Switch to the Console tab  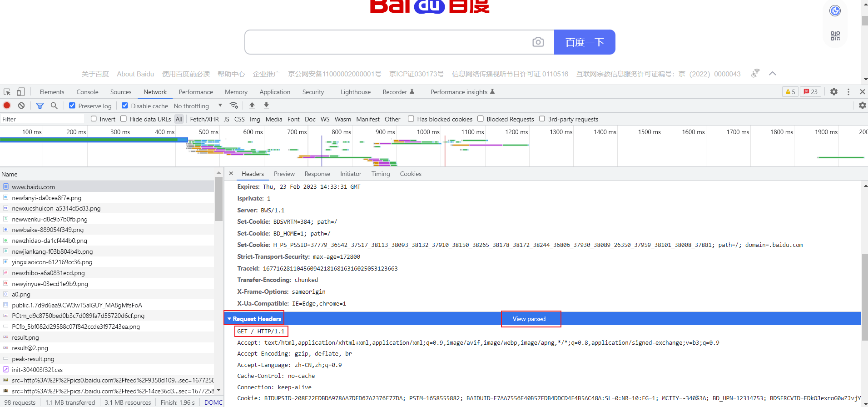pyautogui.click(x=87, y=92)
